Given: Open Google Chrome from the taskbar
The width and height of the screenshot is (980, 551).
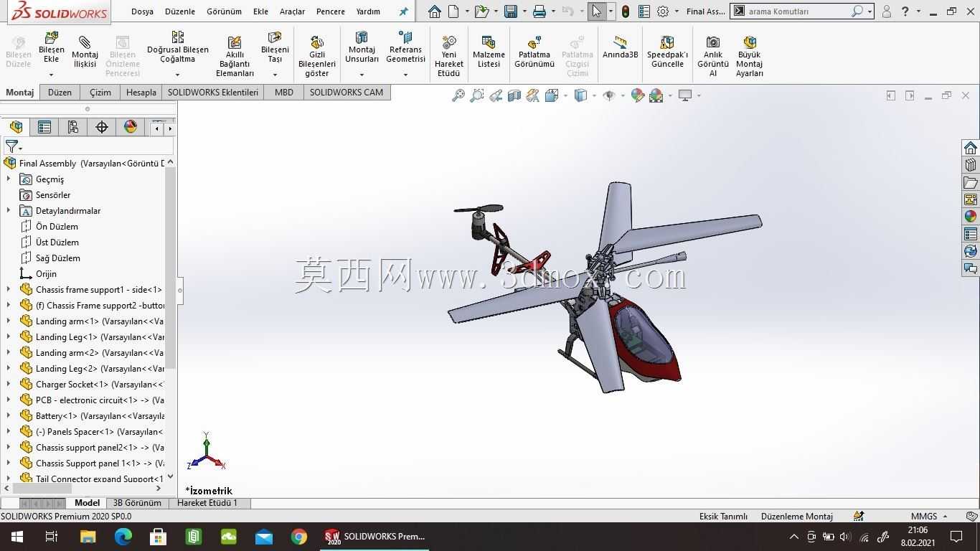Looking at the screenshot, I should point(299,536).
